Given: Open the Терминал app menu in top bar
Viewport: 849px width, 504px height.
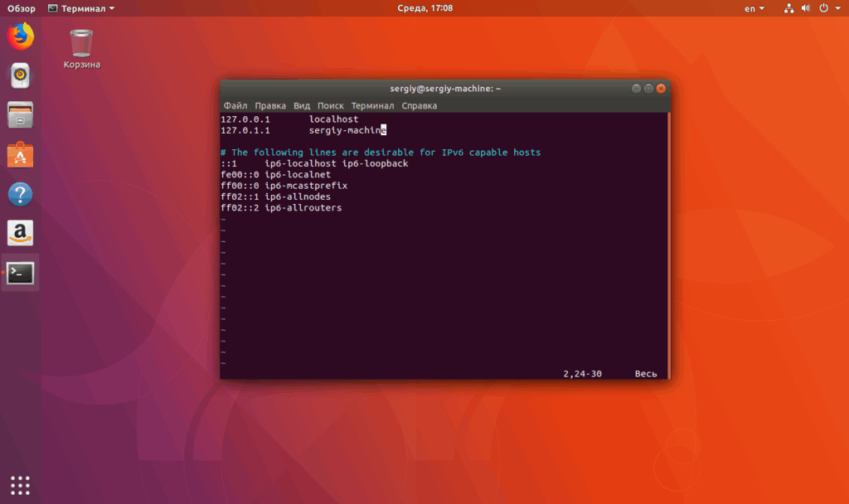Looking at the screenshot, I should [81, 8].
